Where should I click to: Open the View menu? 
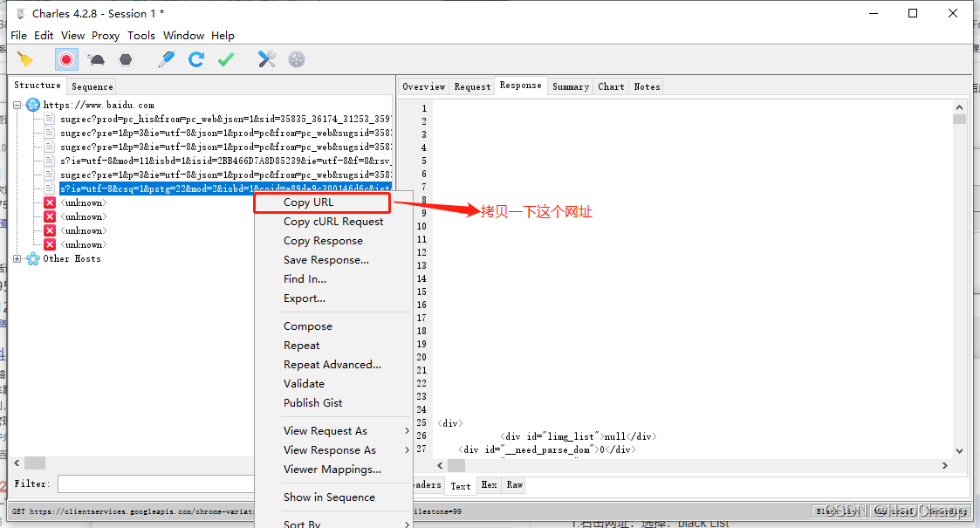pos(72,36)
